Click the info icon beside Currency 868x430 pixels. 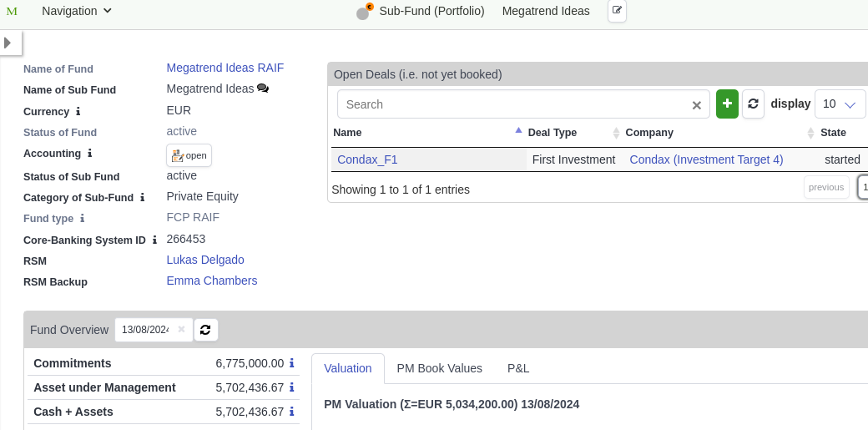click(x=78, y=111)
